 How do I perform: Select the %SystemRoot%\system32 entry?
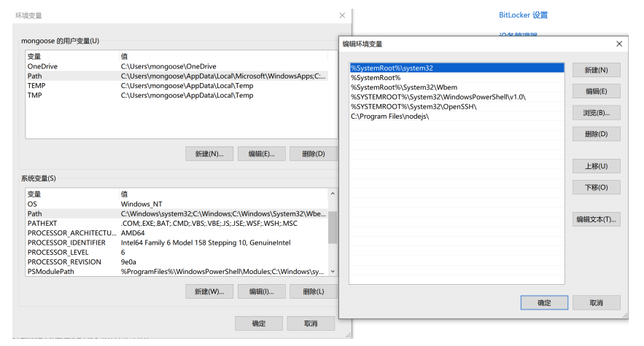pyautogui.click(x=457, y=68)
